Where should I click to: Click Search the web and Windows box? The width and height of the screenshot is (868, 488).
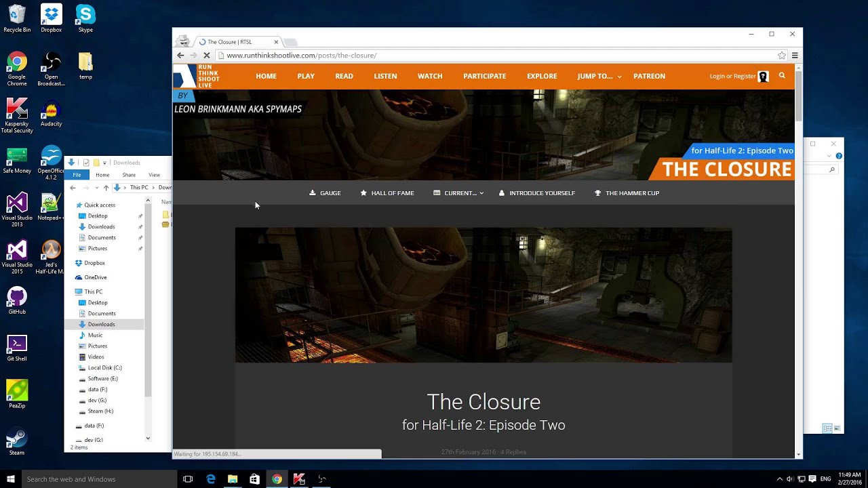[x=99, y=479]
